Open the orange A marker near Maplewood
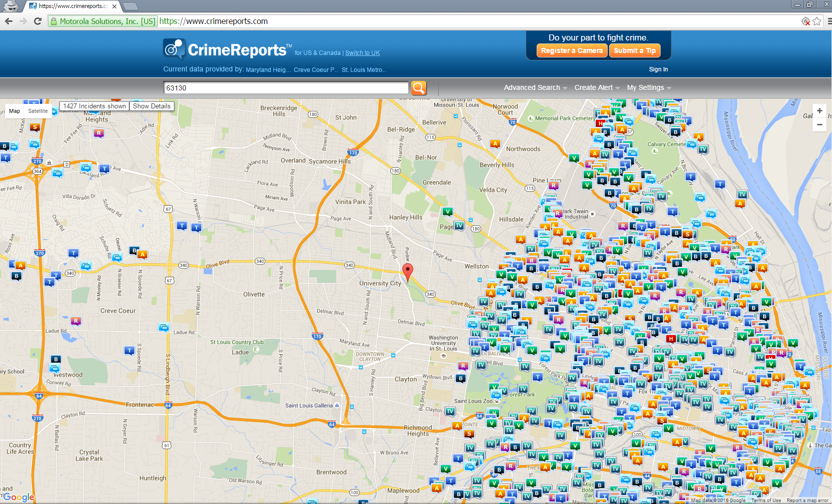The width and height of the screenshot is (832, 504). [x=437, y=488]
